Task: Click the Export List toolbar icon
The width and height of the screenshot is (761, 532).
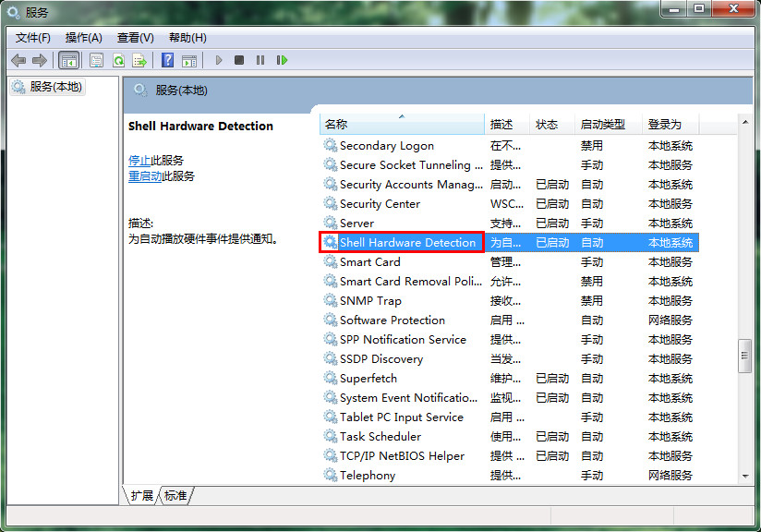Action: [139, 60]
